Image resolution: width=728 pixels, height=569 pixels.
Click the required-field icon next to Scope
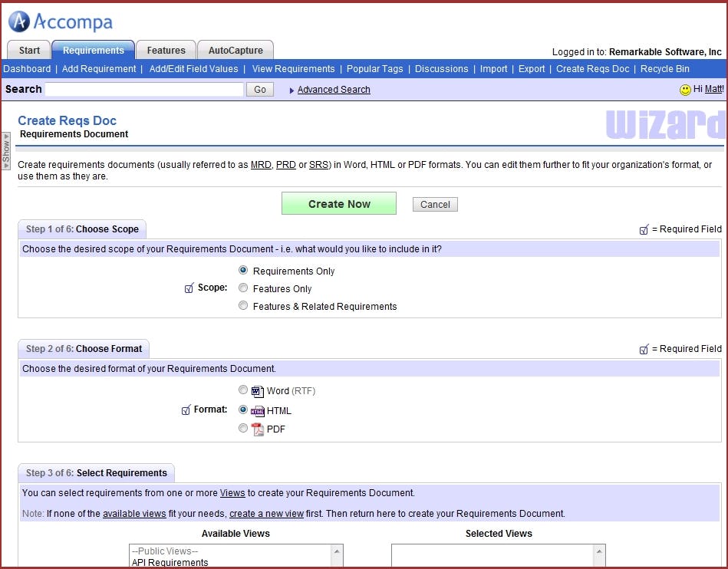pyautogui.click(x=189, y=288)
